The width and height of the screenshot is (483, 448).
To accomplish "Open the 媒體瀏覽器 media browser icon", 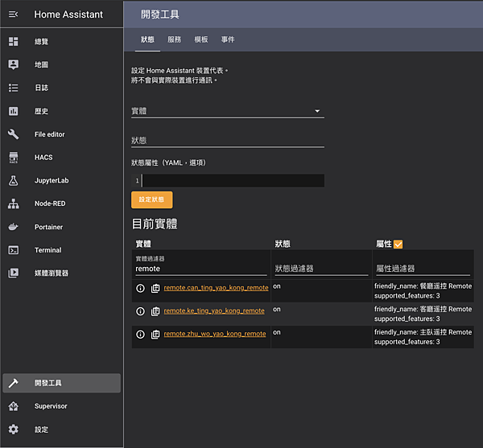I will point(13,273).
